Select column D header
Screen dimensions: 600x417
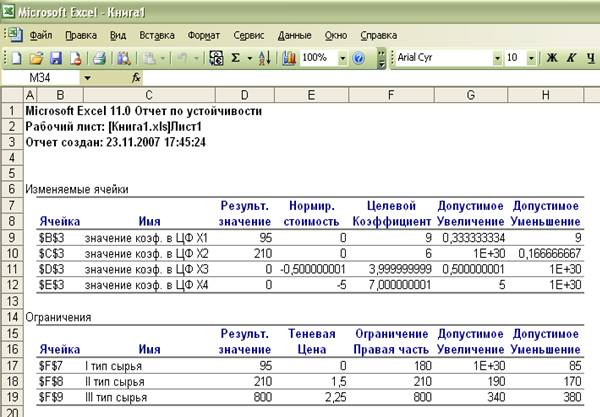(x=244, y=94)
